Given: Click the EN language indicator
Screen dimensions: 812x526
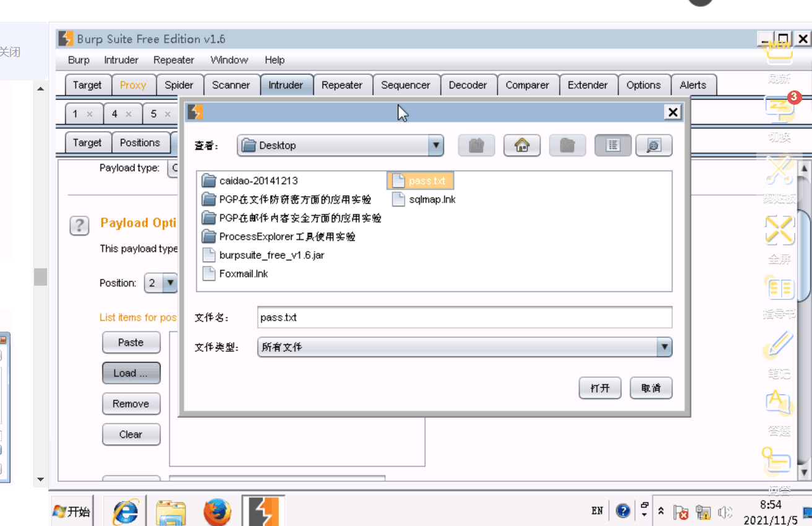Looking at the screenshot, I should tap(597, 511).
